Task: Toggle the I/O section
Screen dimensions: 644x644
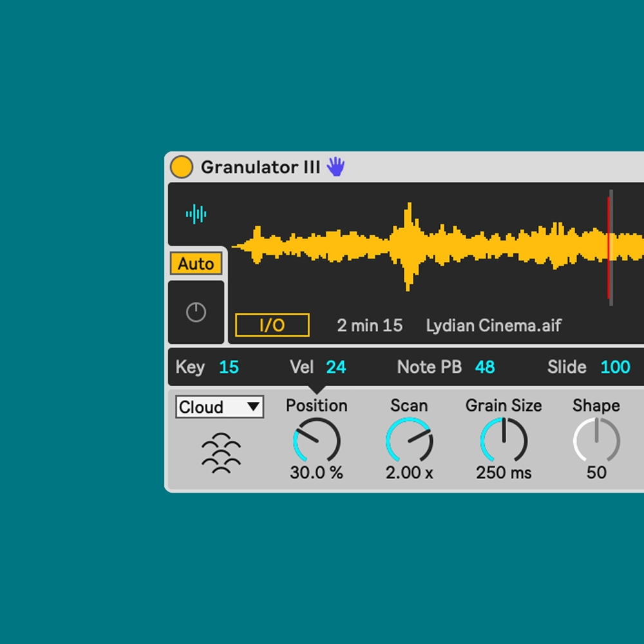Action: (x=271, y=325)
